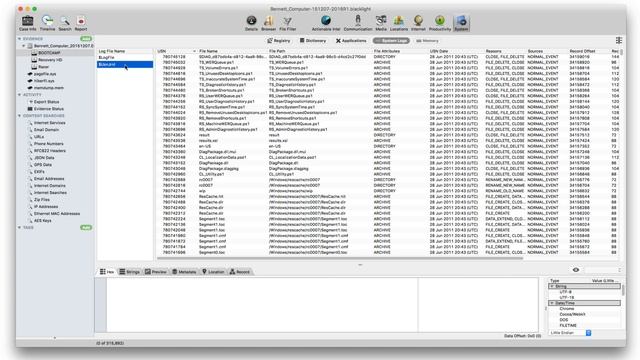This screenshot has width=640, height=360.
Task: Open the Communication view
Action: [x=358, y=23]
